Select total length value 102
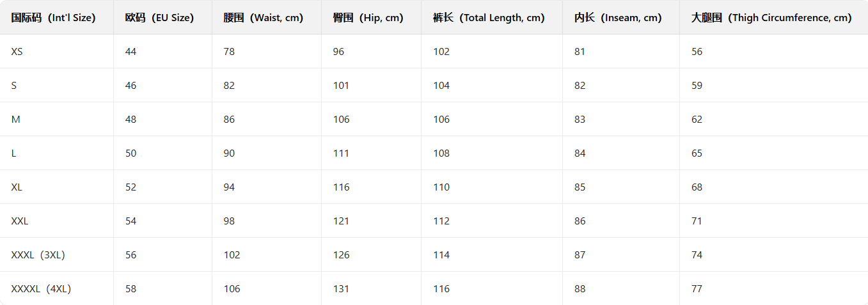The width and height of the screenshot is (868, 305). 441,52
